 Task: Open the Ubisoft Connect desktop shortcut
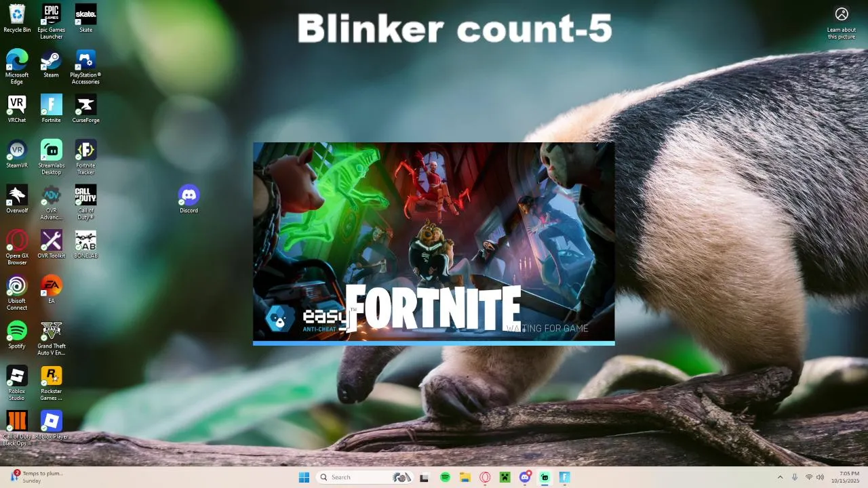pyautogui.click(x=17, y=293)
